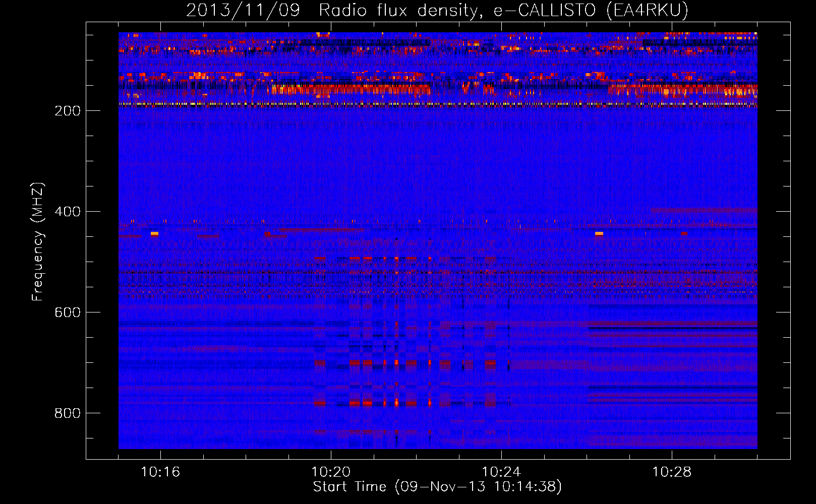The height and width of the screenshot is (504, 816).
Task: Click the '200' frequency tick label
Action: click(x=68, y=111)
